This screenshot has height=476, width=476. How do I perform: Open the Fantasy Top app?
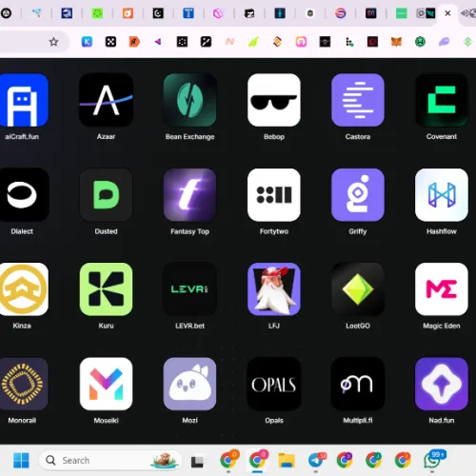[189, 194]
